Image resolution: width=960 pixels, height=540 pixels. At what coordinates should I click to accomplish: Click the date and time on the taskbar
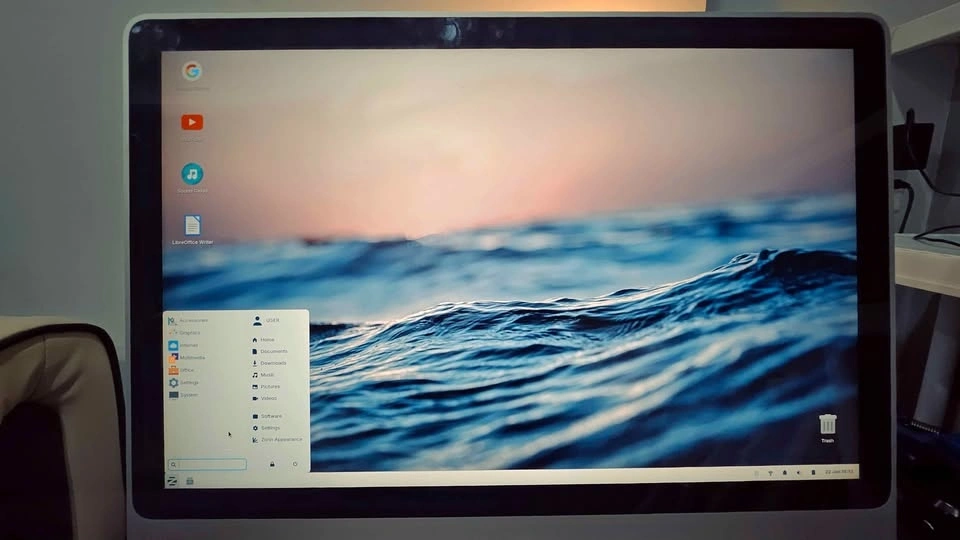point(838,472)
